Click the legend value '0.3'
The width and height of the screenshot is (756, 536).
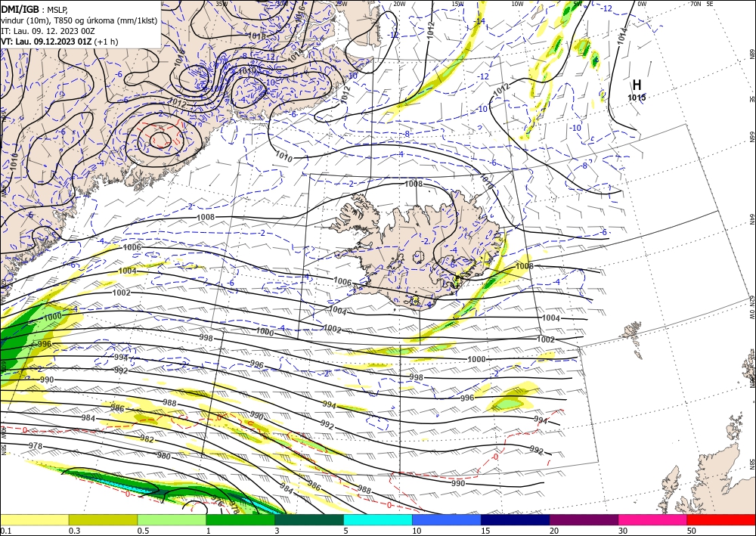[x=74, y=531]
